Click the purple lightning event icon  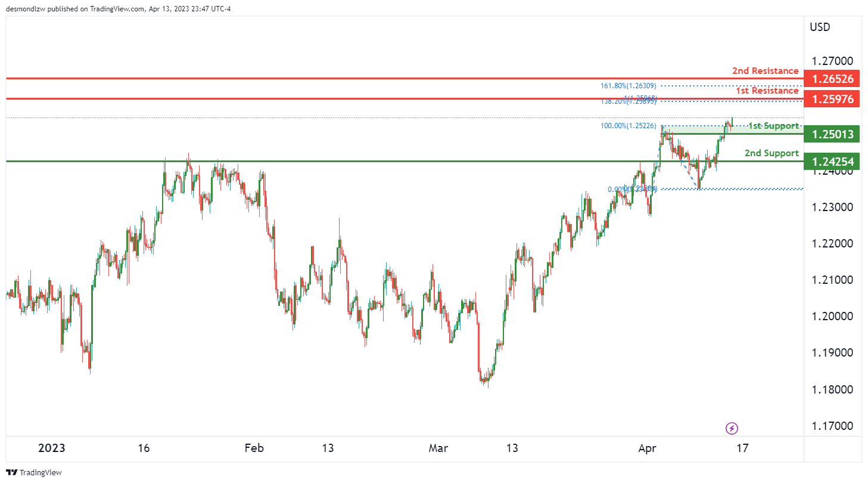click(x=732, y=428)
